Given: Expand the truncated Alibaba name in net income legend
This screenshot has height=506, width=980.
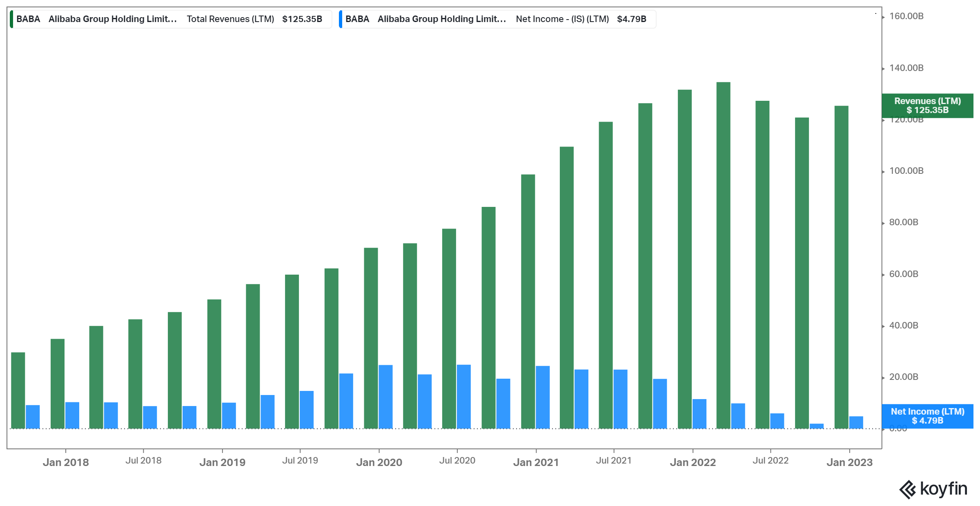Looking at the screenshot, I should pos(441,18).
